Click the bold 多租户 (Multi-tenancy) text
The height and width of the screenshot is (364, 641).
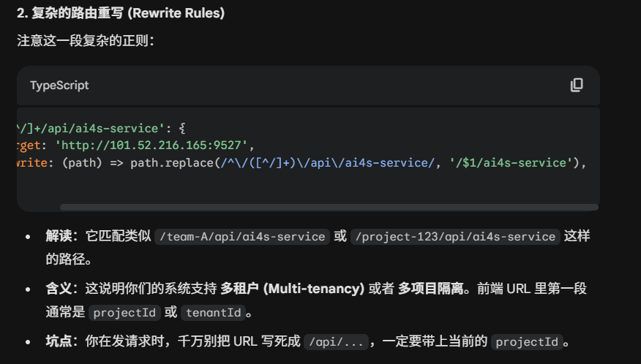coord(293,289)
